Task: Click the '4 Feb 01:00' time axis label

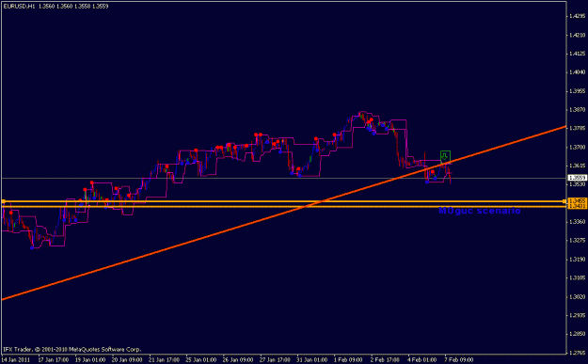Action: (x=422, y=360)
